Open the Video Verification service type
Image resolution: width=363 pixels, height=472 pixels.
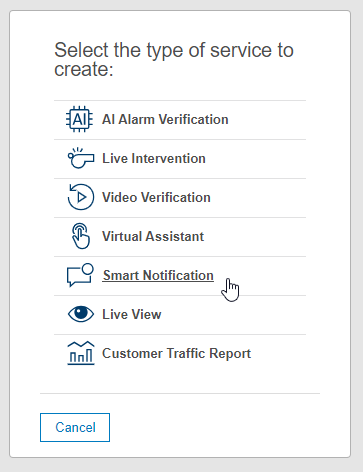[x=156, y=197]
